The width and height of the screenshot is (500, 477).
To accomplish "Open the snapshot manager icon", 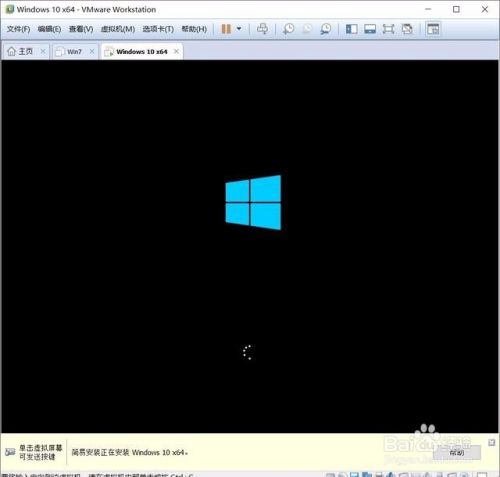I will point(326,29).
